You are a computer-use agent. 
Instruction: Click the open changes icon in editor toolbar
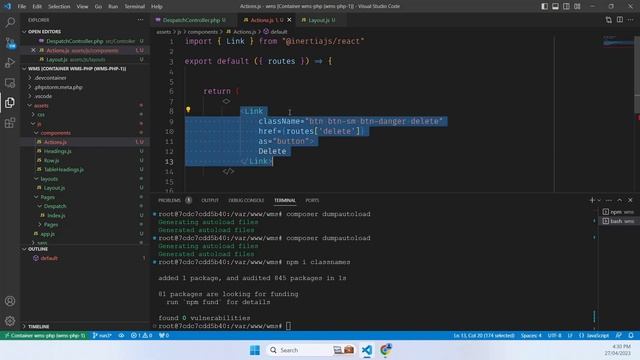609,20
